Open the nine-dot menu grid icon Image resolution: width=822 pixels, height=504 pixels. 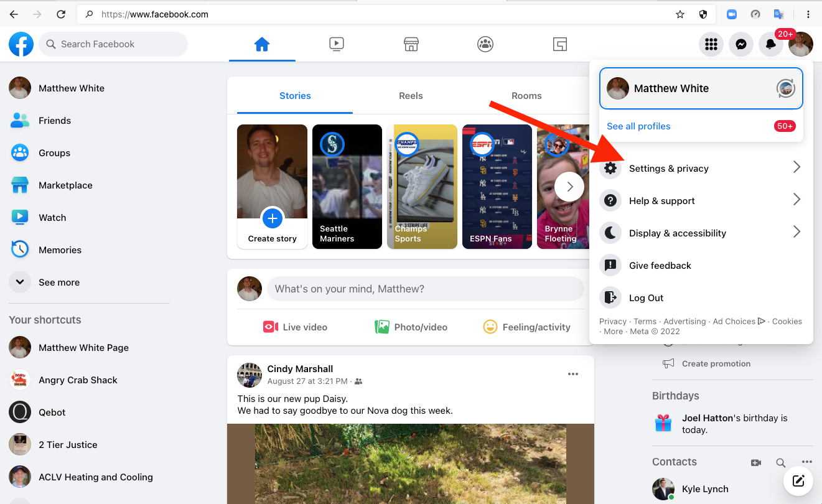point(711,44)
